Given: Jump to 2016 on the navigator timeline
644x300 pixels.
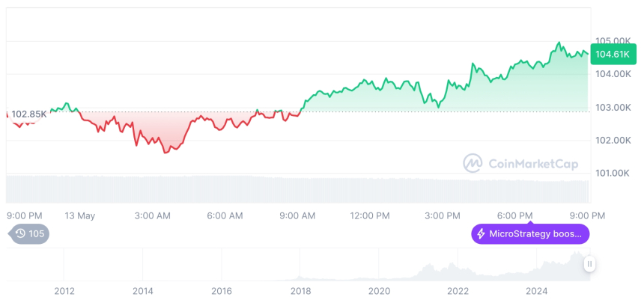Looking at the screenshot, I should pyautogui.click(x=222, y=291).
